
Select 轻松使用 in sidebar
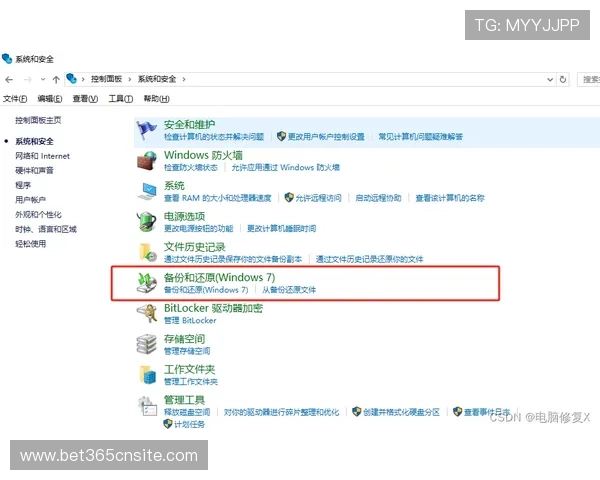point(31,244)
